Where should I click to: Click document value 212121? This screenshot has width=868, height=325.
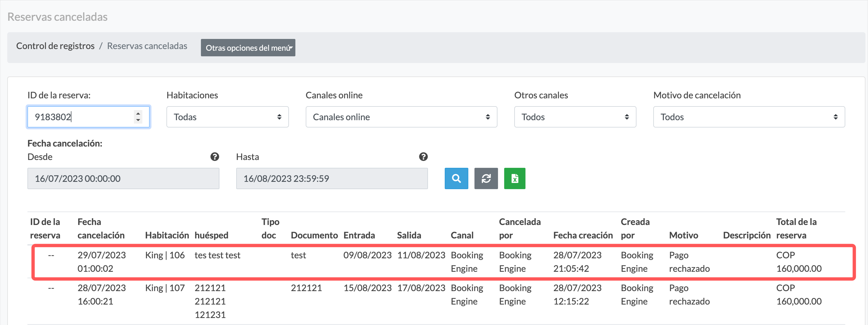pos(306,288)
